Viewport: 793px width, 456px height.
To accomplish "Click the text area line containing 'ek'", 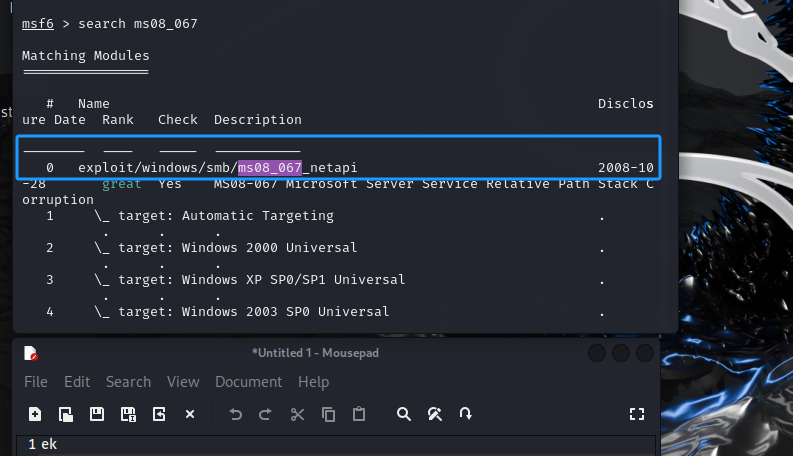I will 336,444.
